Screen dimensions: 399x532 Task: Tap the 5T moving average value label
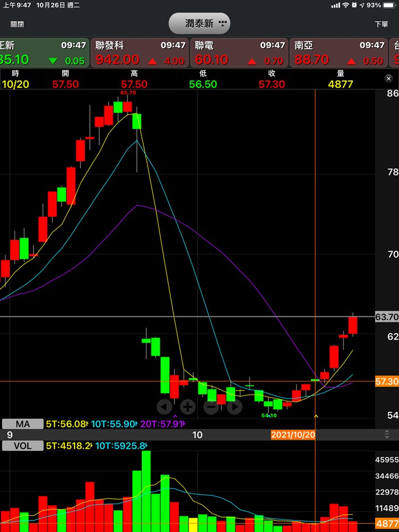coord(67,424)
